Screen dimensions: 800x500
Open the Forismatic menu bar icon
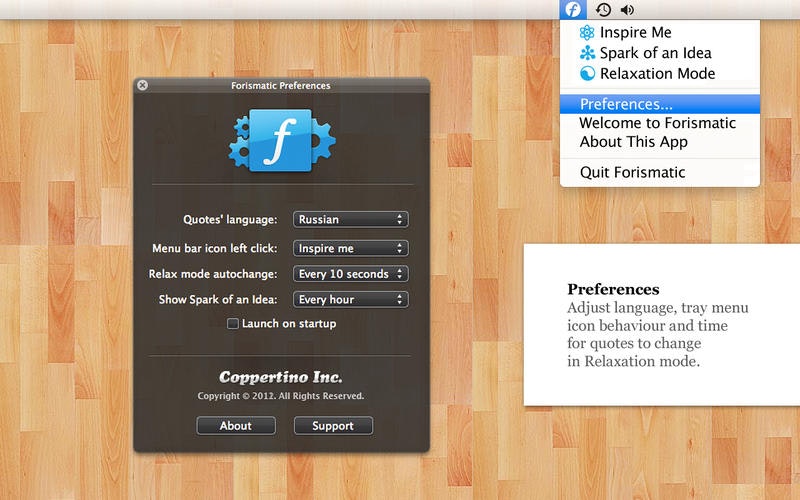[x=572, y=9]
